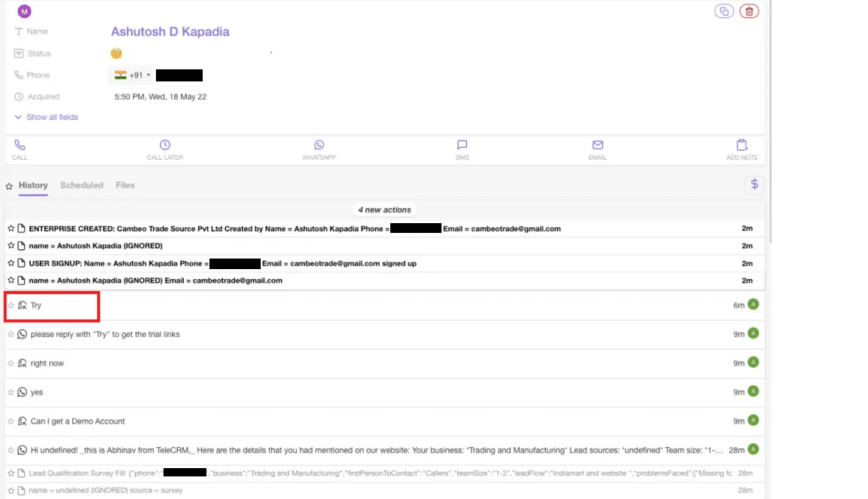Viewport: 868px width, 499px height.
Task: Switch to the Scheduled tab
Action: [81, 185]
